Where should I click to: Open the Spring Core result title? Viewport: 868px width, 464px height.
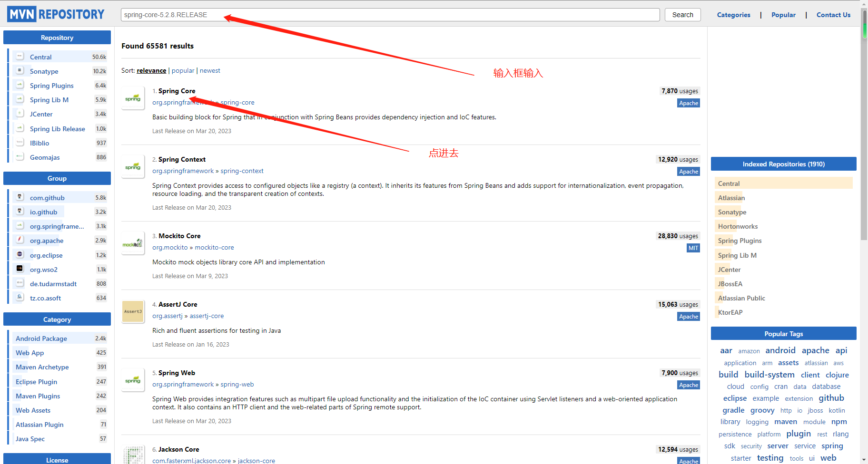(x=177, y=91)
